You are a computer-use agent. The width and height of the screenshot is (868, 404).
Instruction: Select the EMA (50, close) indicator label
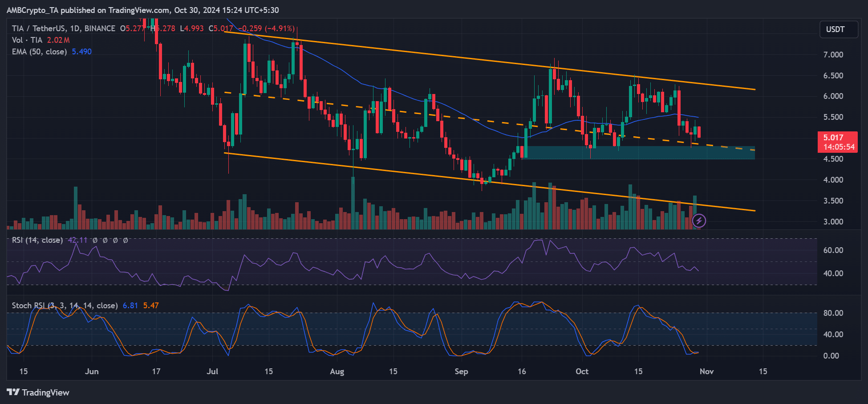(x=40, y=52)
